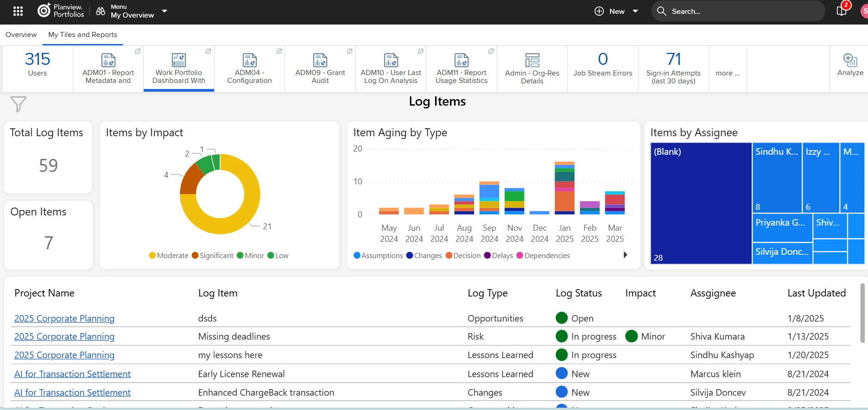Image resolution: width=868 pixels, height=410 pixels.
Task: Toggle the Moderate legend item
Action: pos(169,256)
